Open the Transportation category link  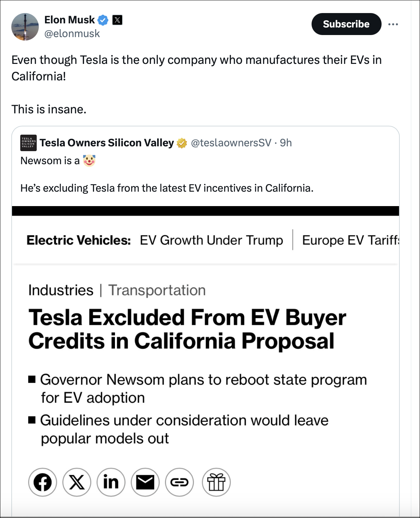pyautogui.click(x=157, y=291)
